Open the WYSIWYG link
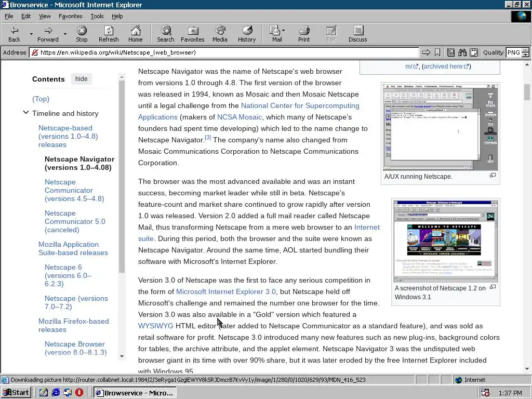Image resolution: width=532 pixels, height=399 pixels. tap(155, 326)
